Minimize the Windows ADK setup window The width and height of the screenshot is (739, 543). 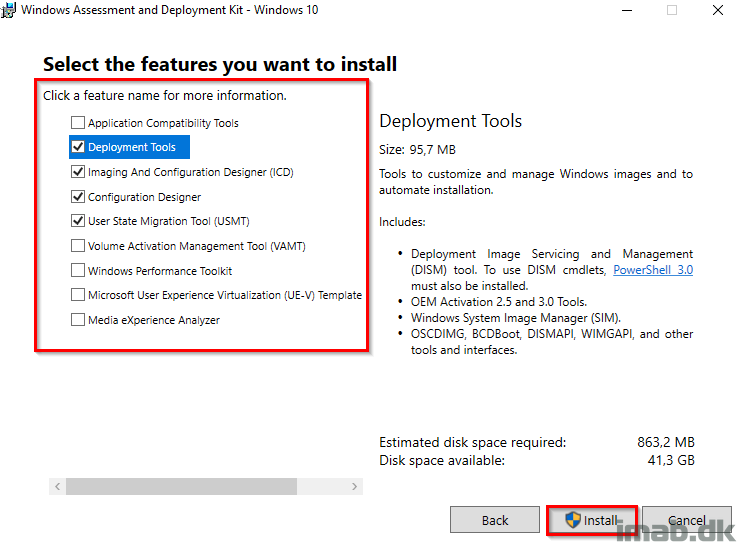coord(627,10)
